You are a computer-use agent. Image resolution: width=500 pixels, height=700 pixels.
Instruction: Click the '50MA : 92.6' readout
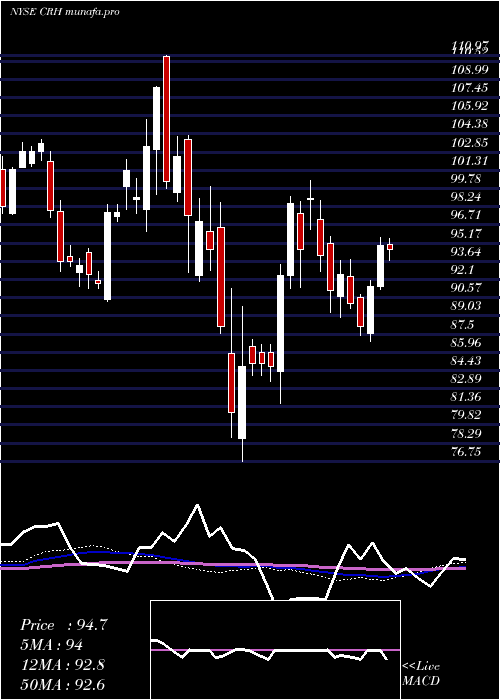pos(62,684)
